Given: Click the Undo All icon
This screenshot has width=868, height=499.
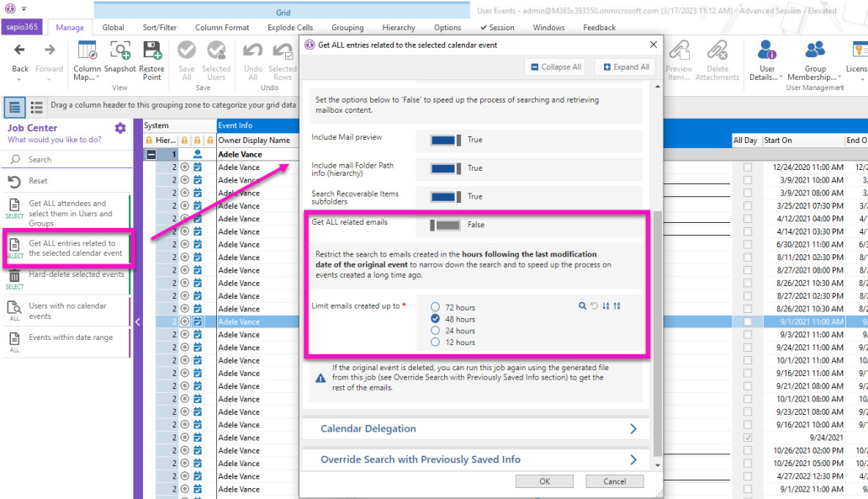Looking at the screenshot, I should (x=253, y=50).
